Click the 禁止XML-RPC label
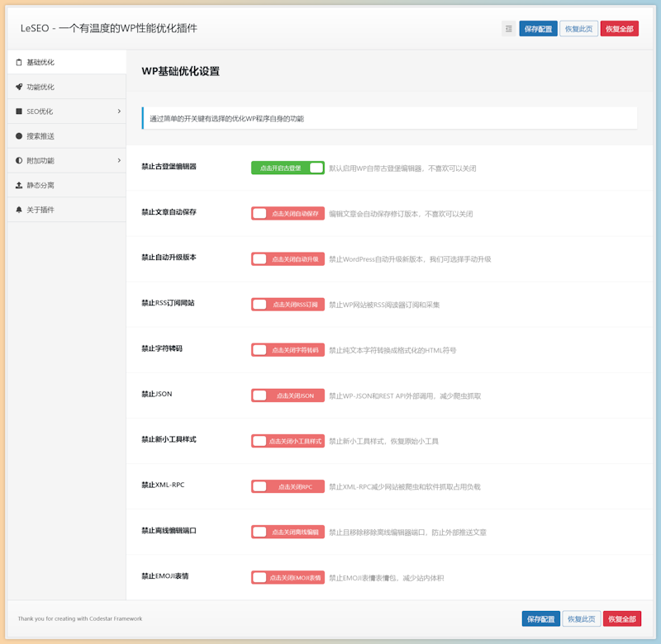The height and width of the screenshot is (644, 661). coord(163,485)
